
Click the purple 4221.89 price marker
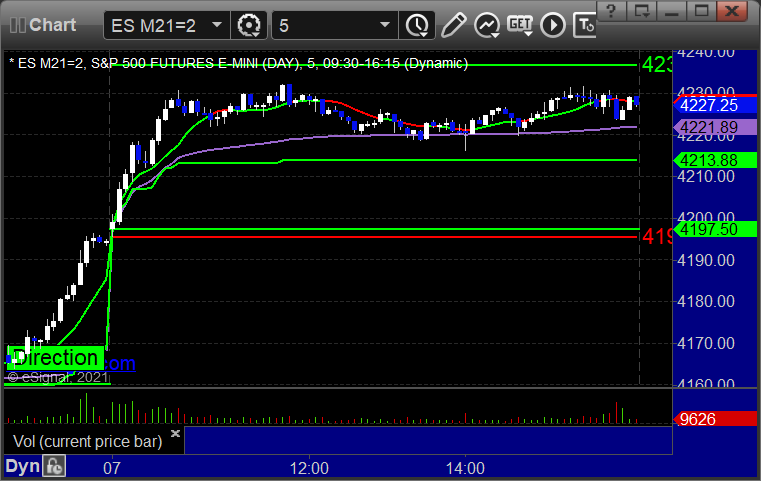coord(715,127)
